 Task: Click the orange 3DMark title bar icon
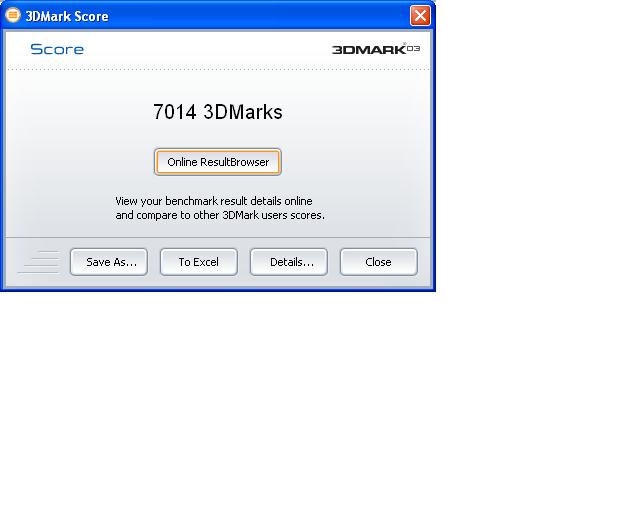(13, 16)
